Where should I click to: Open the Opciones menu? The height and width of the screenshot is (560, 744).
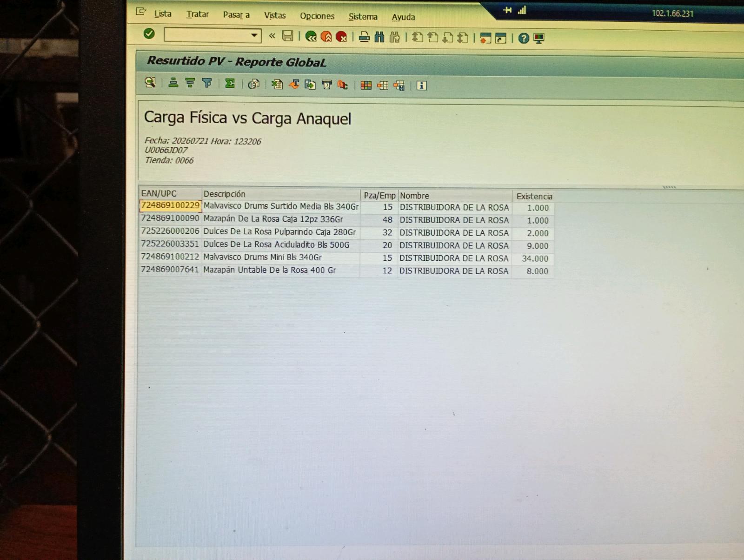pyautogui.click(x=317, y=16)
